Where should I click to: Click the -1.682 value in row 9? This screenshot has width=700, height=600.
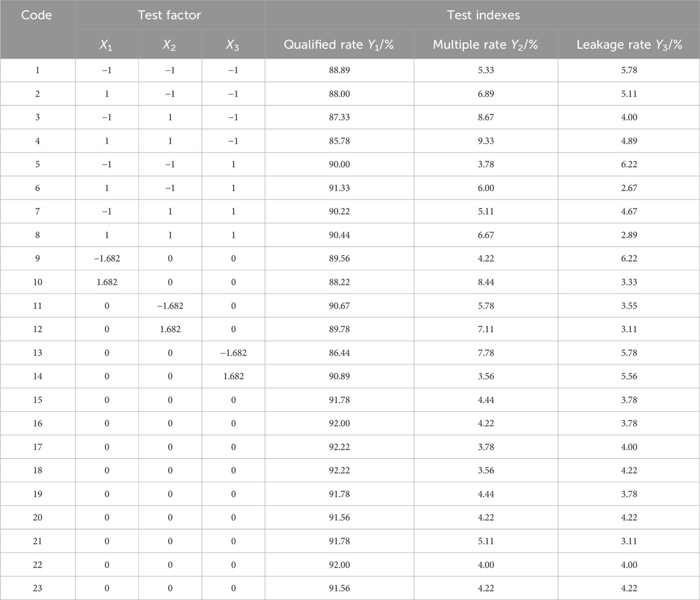(107, 259)
